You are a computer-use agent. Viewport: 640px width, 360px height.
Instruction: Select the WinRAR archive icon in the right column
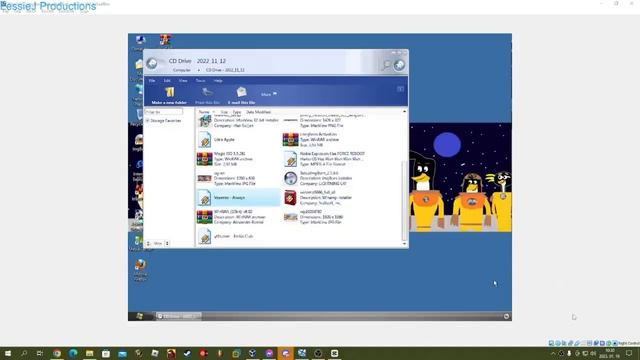[x=290, y=140]
